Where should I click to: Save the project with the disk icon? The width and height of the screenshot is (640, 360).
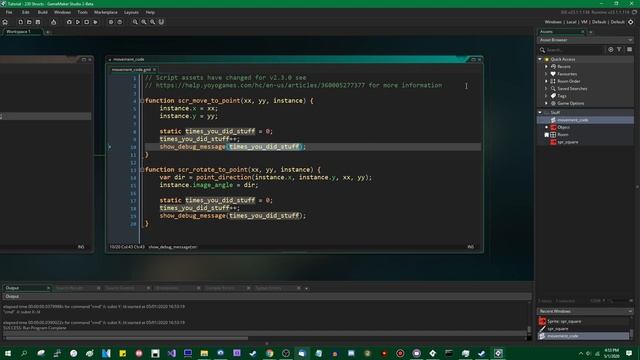(38, 22)
